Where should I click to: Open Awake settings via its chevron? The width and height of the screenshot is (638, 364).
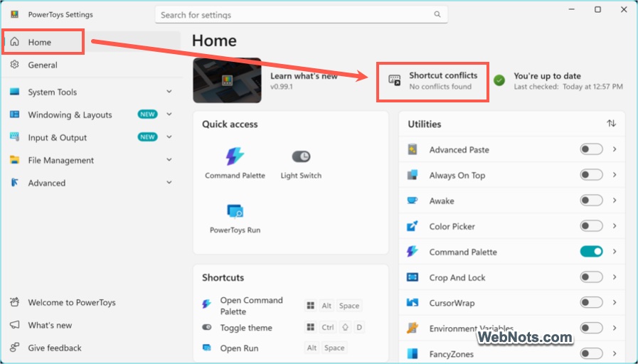615,200
